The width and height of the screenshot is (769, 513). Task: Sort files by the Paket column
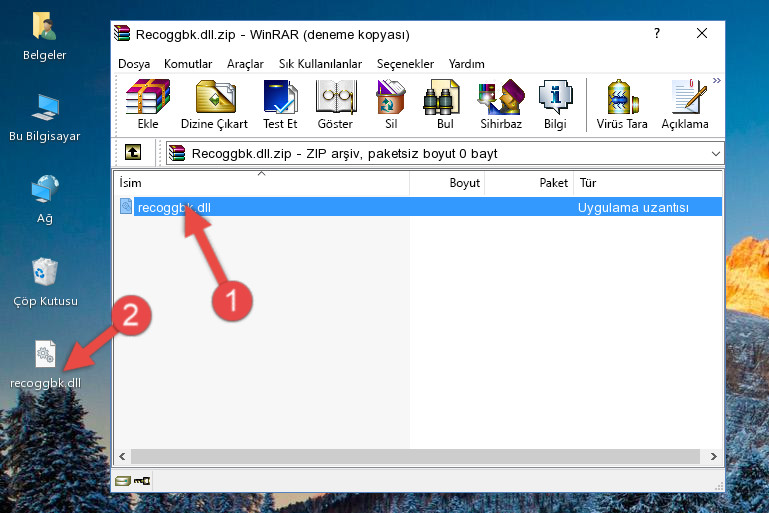click(529, 183)
